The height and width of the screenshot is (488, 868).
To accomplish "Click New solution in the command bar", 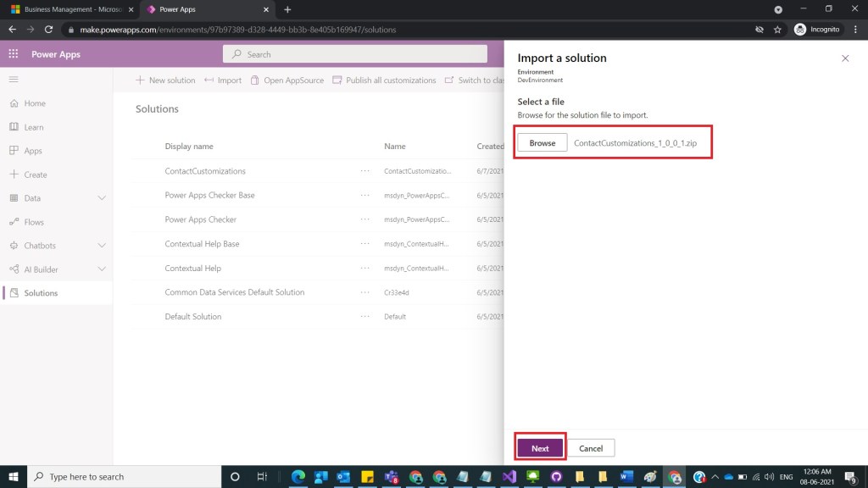I will pyautogui.click(x=165, y=80).
